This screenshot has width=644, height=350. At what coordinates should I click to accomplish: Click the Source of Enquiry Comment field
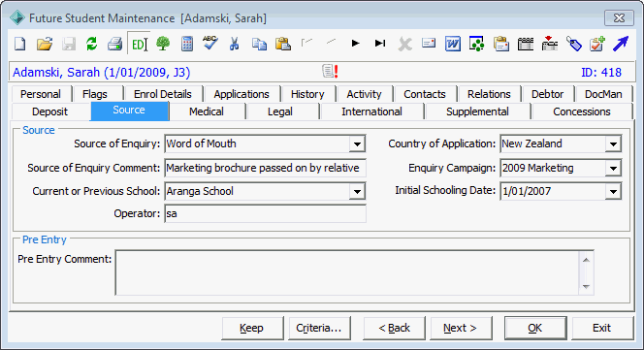(266, 168)
